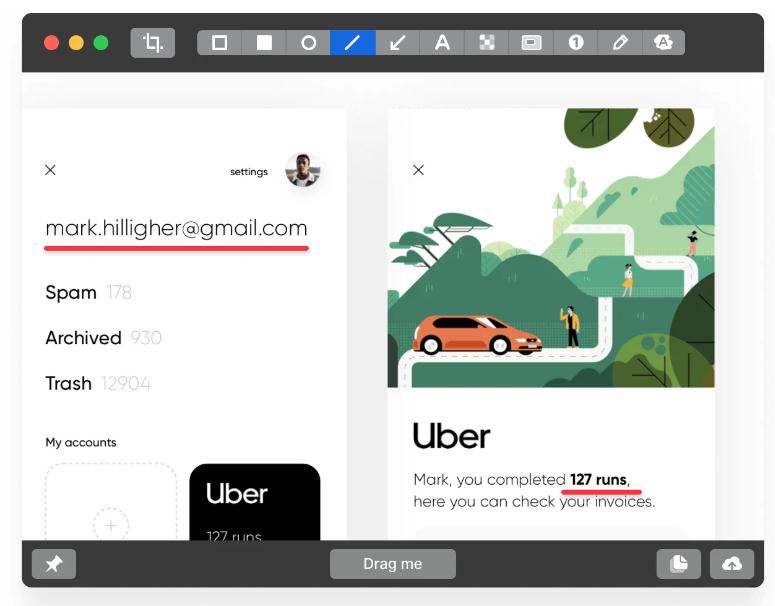Select the text A tool
Screen dimensions: 775x606
pyautogui.click(x=442, y=43)
